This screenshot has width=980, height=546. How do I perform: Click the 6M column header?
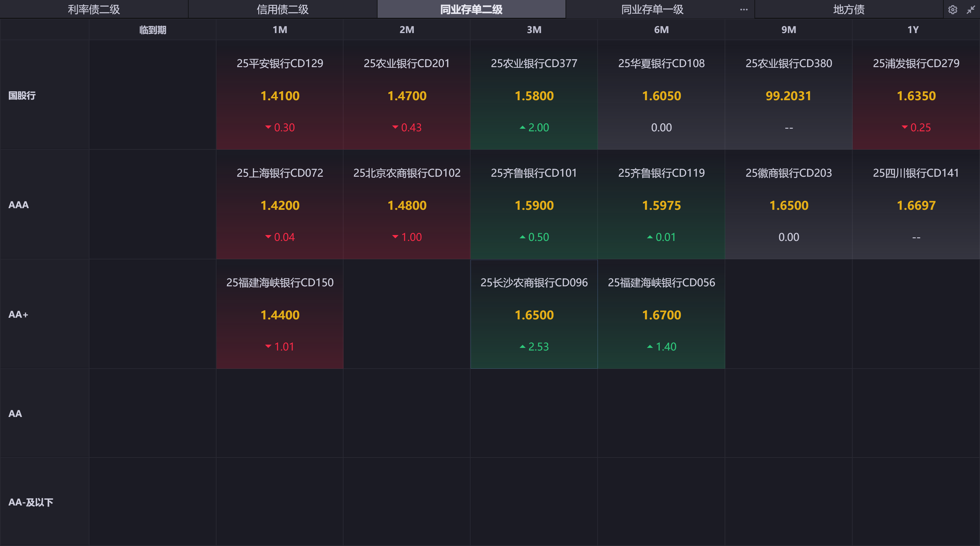click(661, 30)
